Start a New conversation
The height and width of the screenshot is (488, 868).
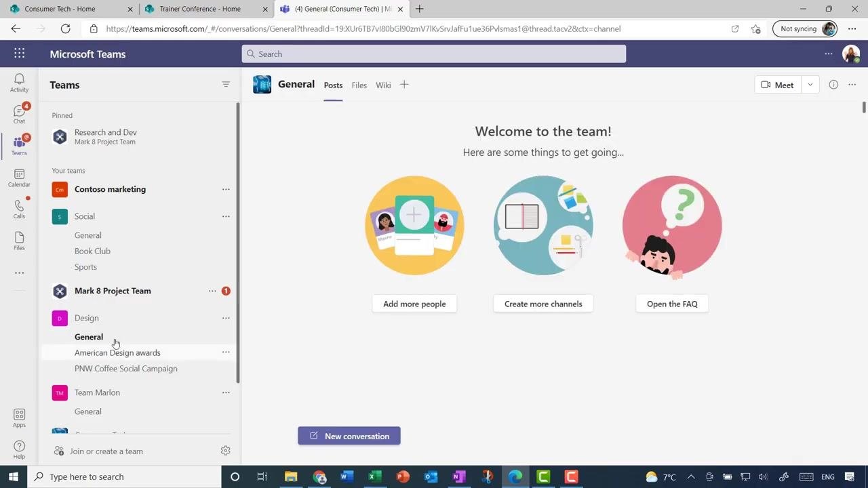349,436
